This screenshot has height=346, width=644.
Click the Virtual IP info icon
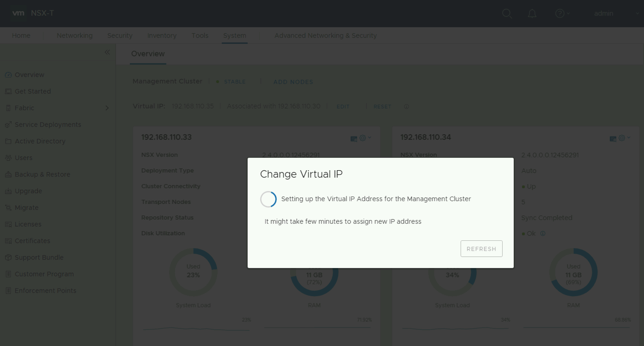point(407,107)
